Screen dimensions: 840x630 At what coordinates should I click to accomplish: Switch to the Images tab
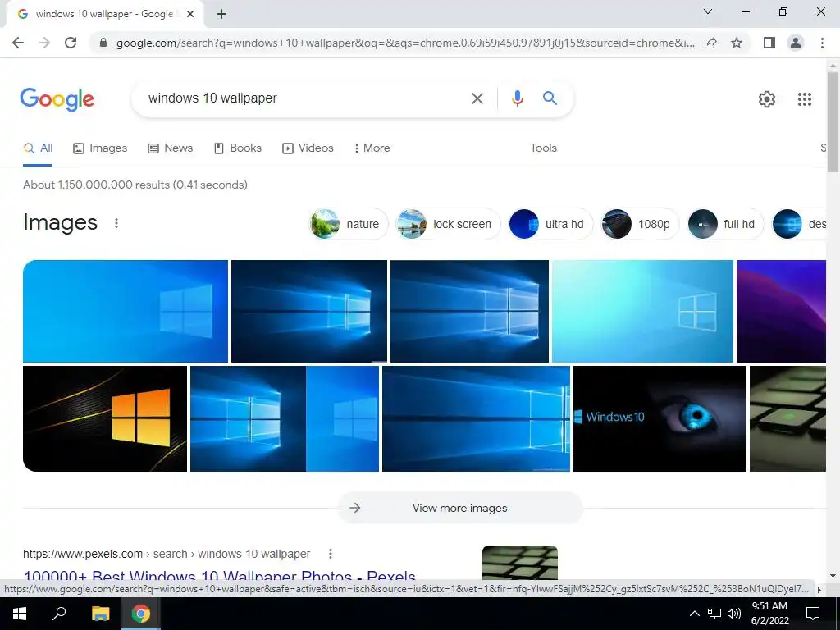(x=100, y=148)
